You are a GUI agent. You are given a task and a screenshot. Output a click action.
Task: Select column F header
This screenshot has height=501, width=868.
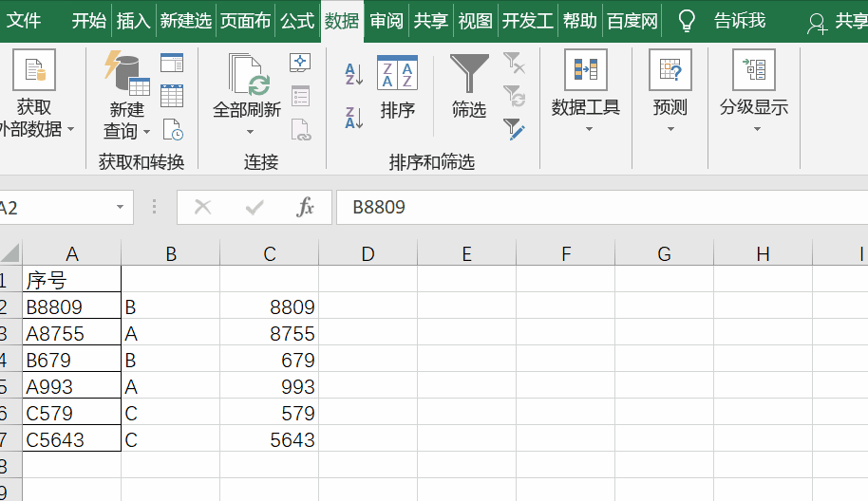[565, 253]
